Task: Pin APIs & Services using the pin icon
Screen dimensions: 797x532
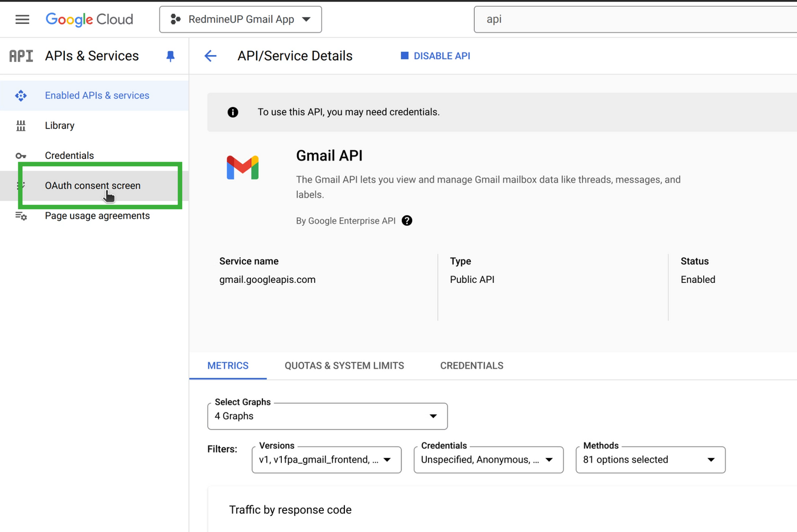Action: (x=170, y=56)
